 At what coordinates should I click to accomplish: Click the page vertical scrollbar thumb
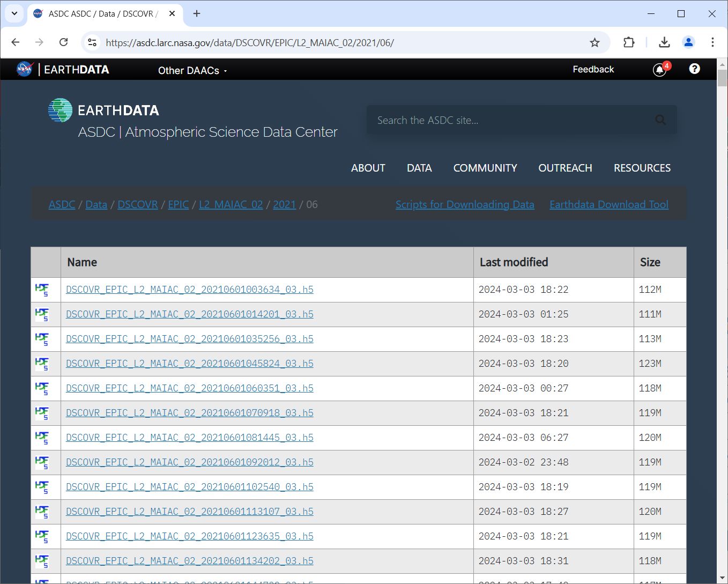722,78
